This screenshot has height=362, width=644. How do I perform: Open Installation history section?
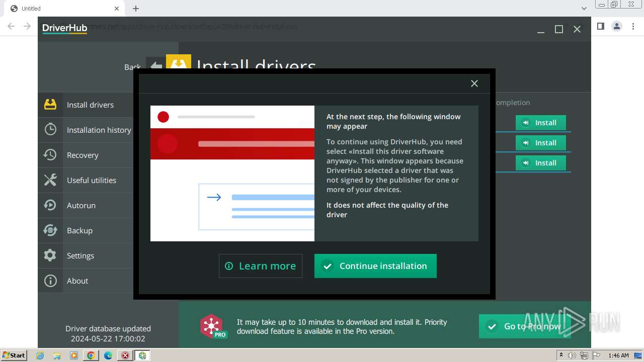(86, 130)
